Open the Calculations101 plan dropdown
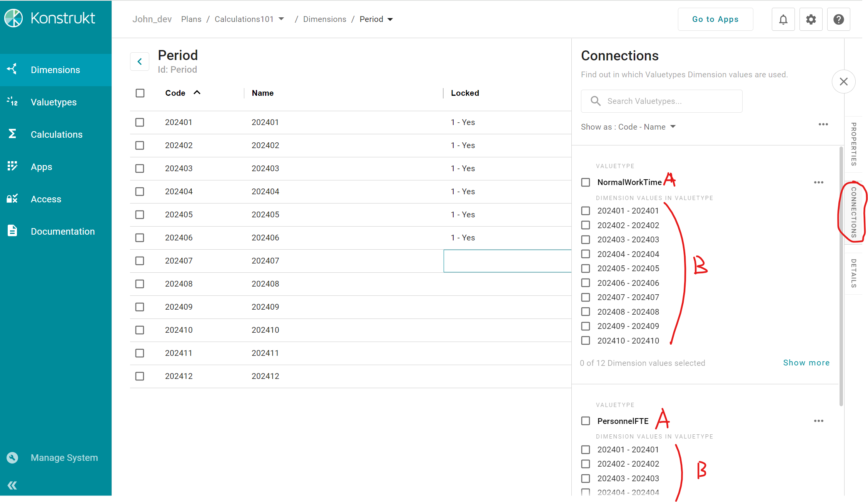 [x=281, y=19]
